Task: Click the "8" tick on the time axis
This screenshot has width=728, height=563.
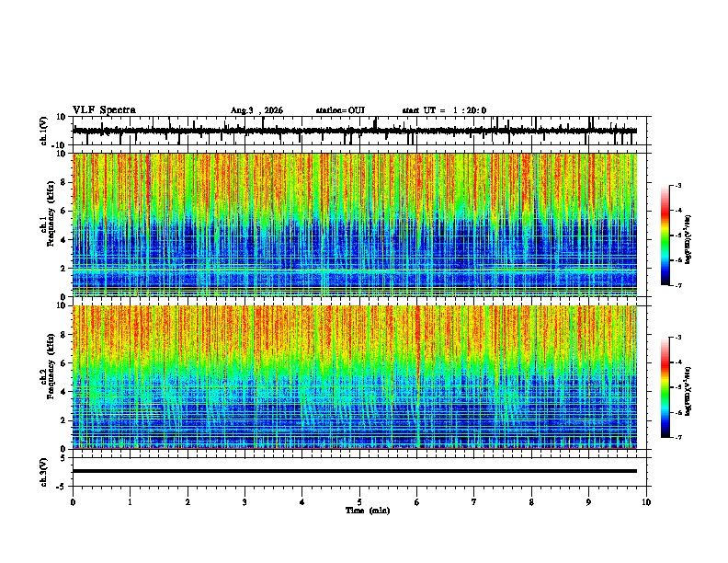Action: tap(531, 502)
